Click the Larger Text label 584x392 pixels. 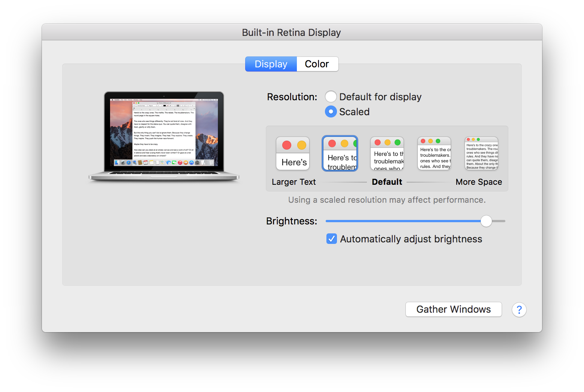[294, 182]
